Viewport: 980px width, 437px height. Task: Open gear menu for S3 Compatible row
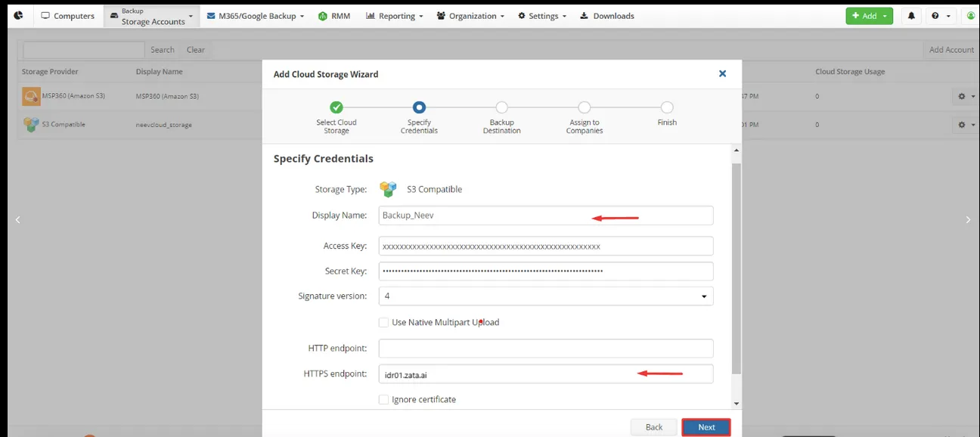pos(966,125)
